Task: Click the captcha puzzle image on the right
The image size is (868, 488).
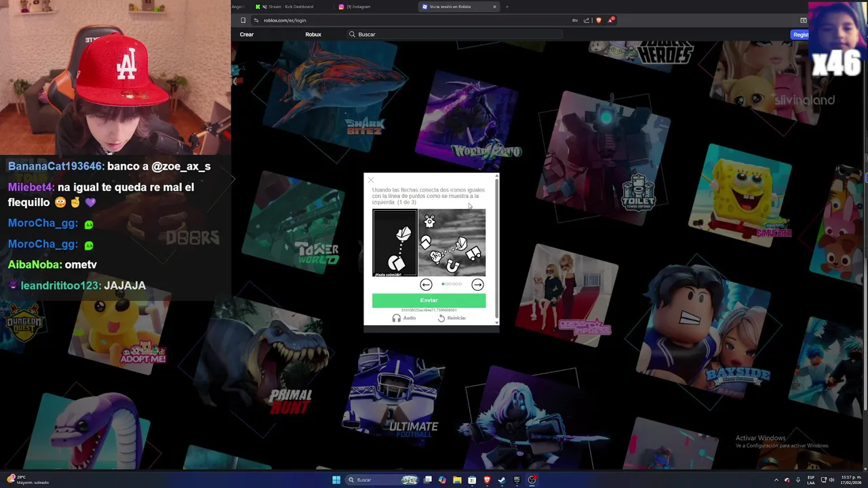Action: click(452, 243)
